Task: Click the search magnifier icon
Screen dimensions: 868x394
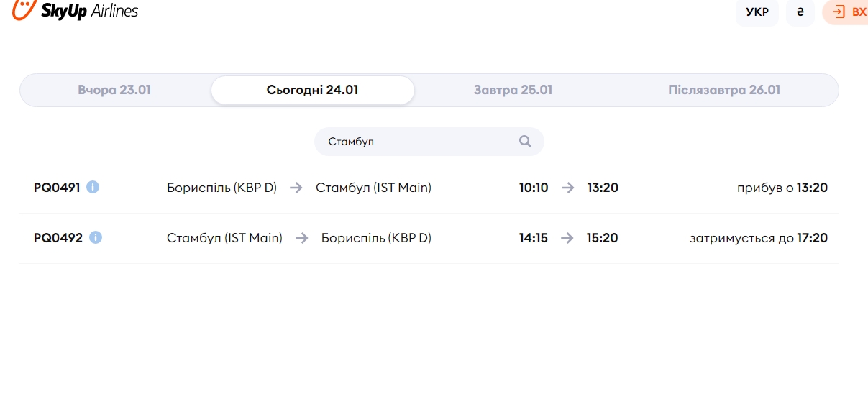Action: tap(525, 142)
